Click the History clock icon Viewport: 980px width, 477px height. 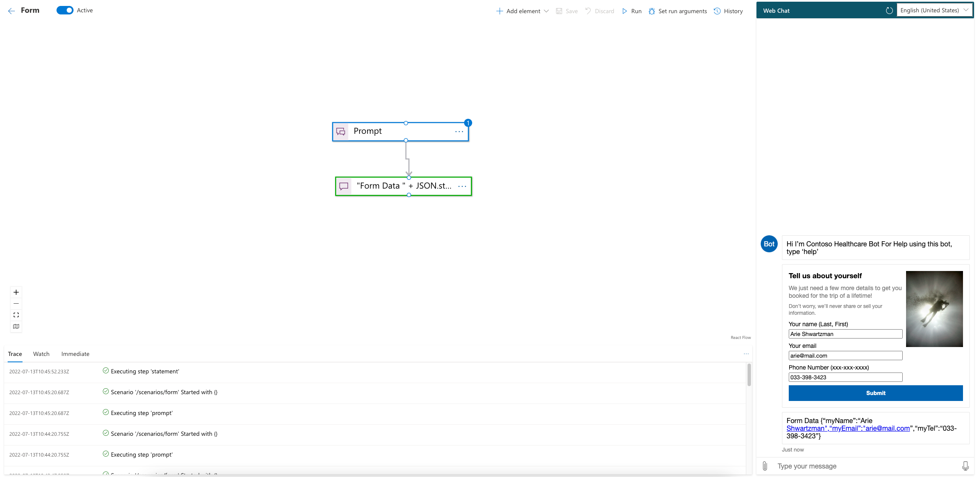click(717, 11)
